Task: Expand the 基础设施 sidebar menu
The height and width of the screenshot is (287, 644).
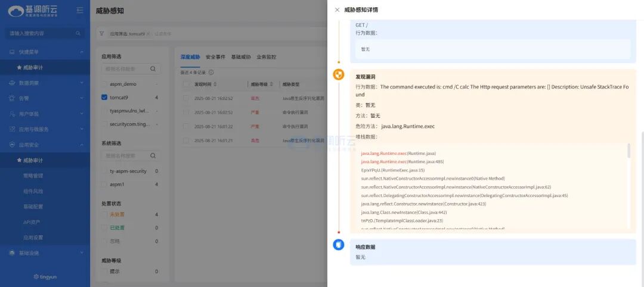Action: (x=45, y=253)
